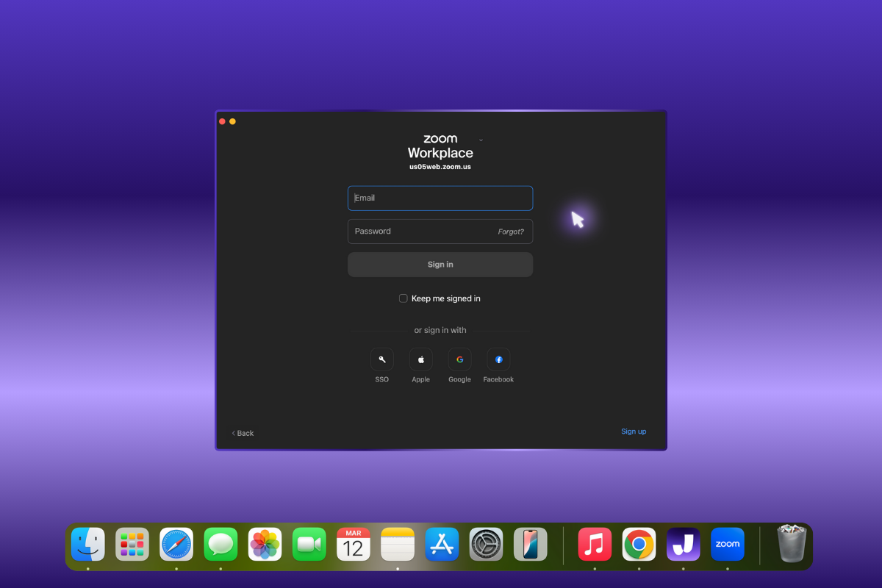
Task: Close the Zoom window with red button
Action: [x=222, y=121]
